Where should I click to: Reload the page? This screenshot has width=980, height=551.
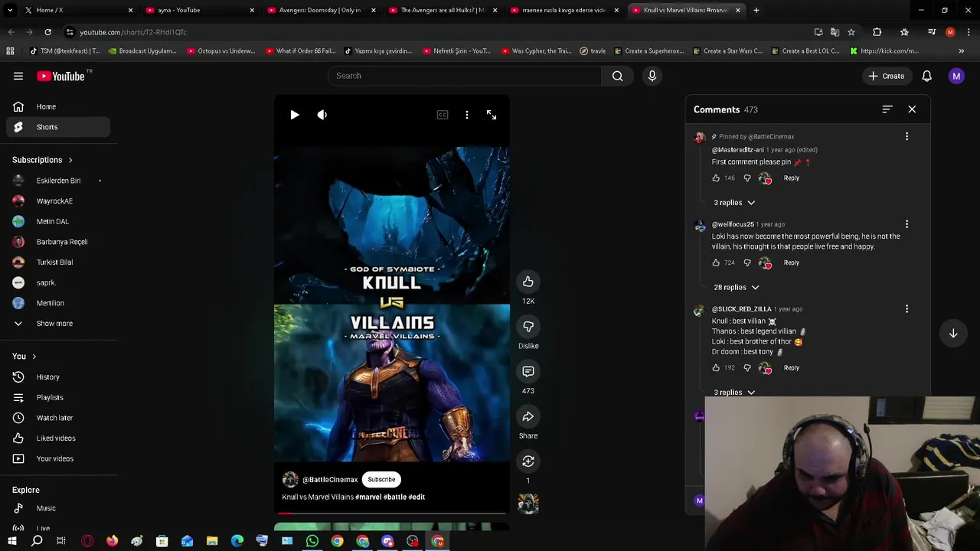click(47, 32)
